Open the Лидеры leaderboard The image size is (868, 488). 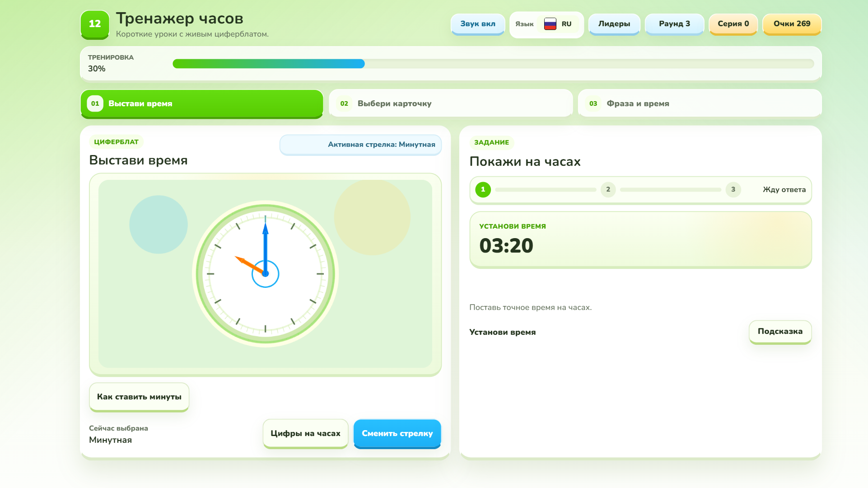click(614, 24)
